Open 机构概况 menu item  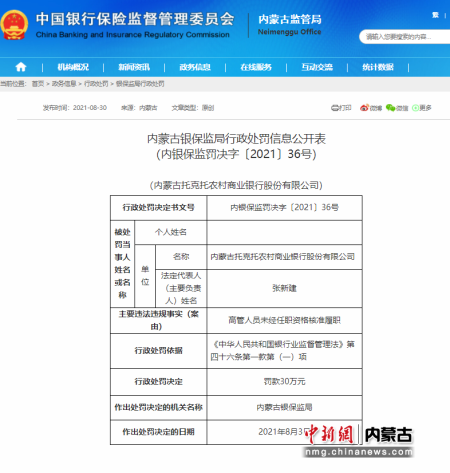click(x=73, y=67)
